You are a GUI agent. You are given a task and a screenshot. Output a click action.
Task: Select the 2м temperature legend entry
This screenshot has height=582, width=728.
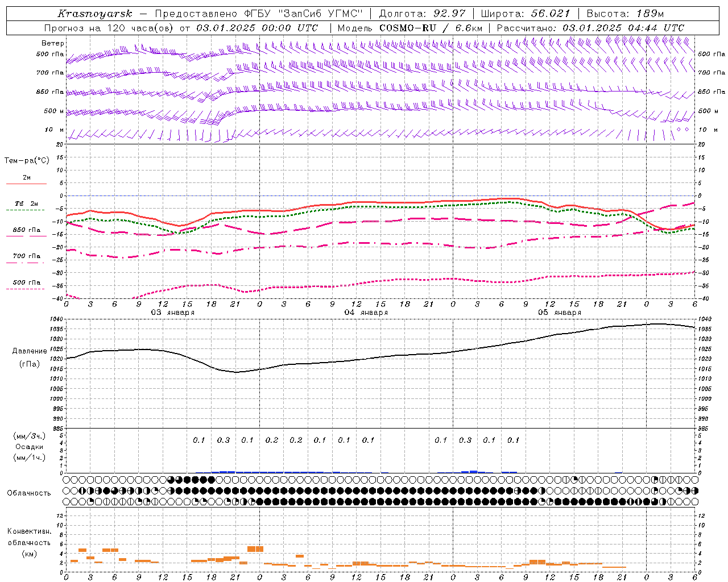[x=27, y=178]
